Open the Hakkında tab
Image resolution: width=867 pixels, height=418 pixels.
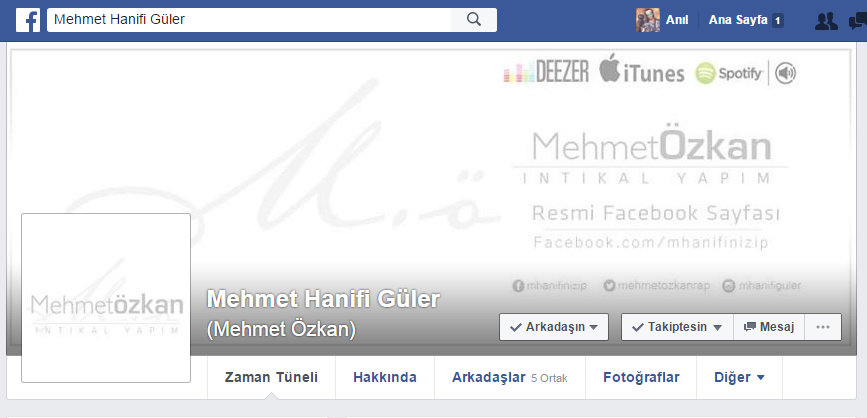(x=385, y=378)
